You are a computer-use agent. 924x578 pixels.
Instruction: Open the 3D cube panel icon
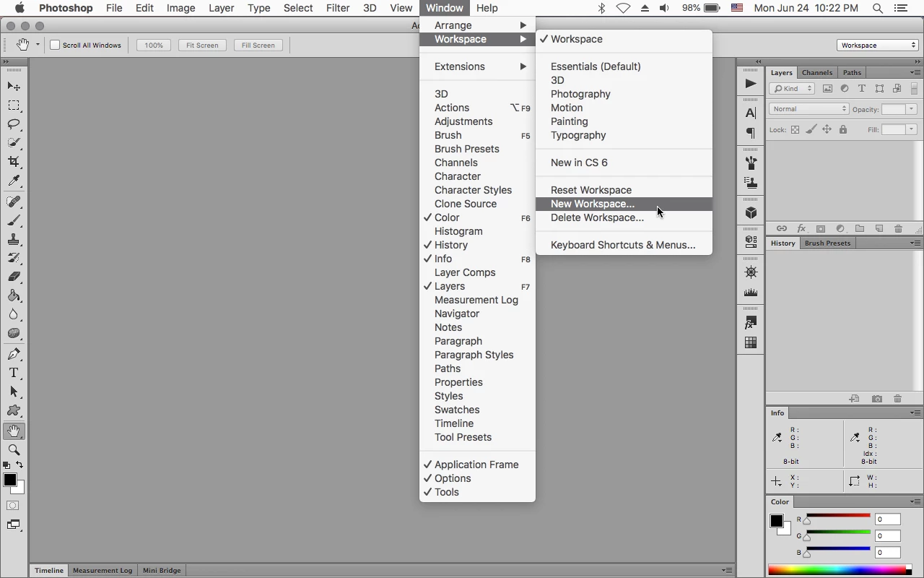751,213
